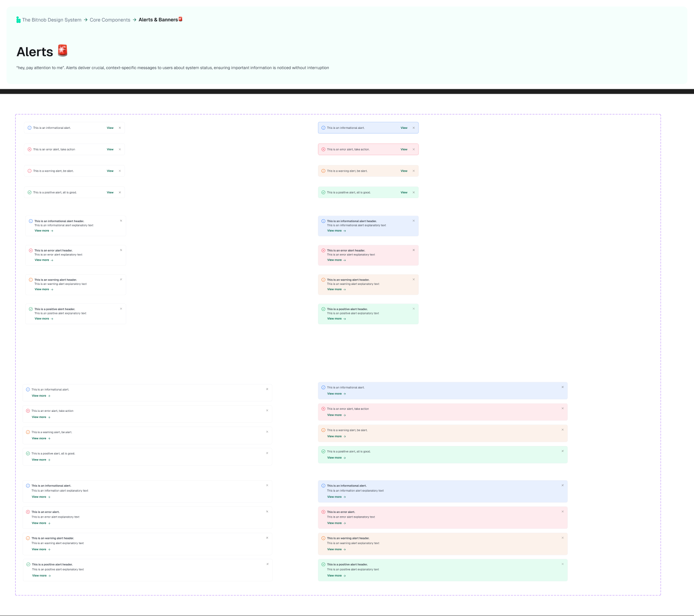Click the info icon on blue filled small alert
This screenshot has height=616, width=694.
pyautogui.click(x=323, y=128)
